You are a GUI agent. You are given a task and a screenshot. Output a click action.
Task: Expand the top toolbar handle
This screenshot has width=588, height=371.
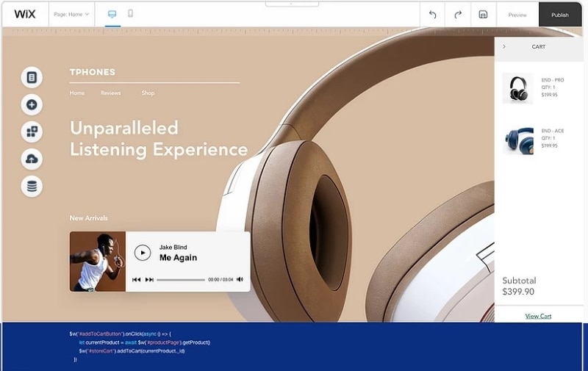292,4
